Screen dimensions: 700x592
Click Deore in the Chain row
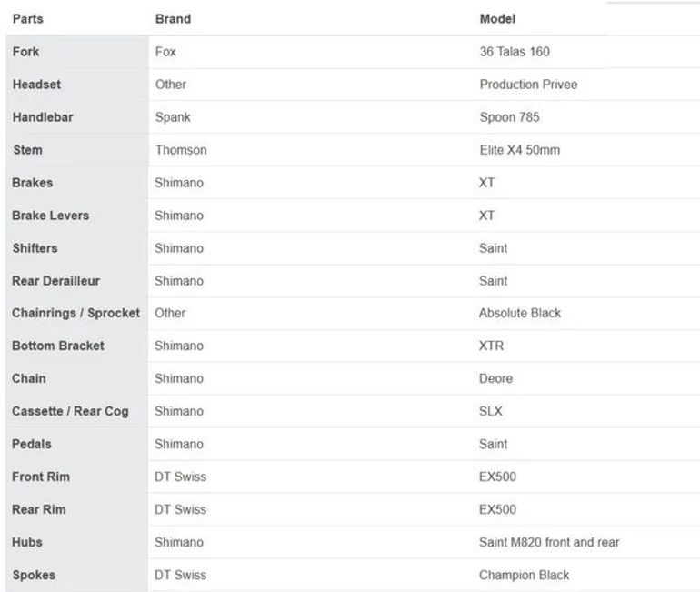click(495, 378)
